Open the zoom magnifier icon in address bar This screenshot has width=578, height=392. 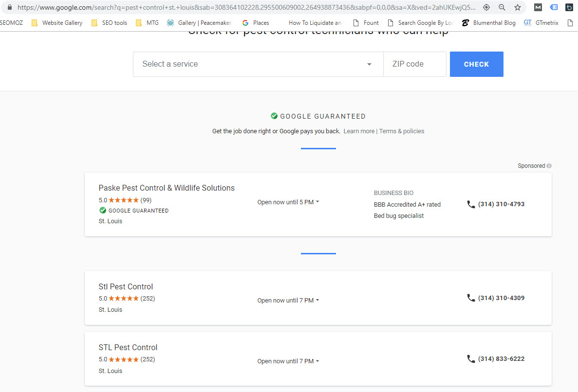coord(502,7)
